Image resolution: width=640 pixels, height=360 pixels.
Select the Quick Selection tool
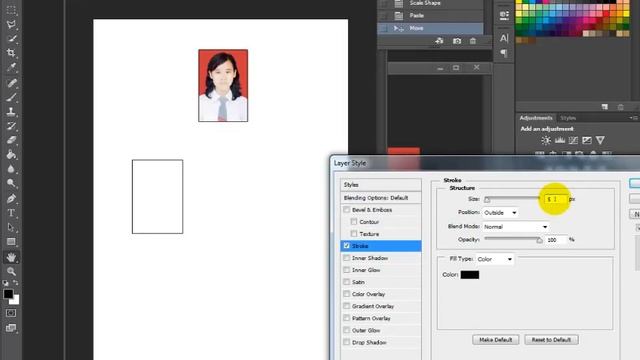11,39
